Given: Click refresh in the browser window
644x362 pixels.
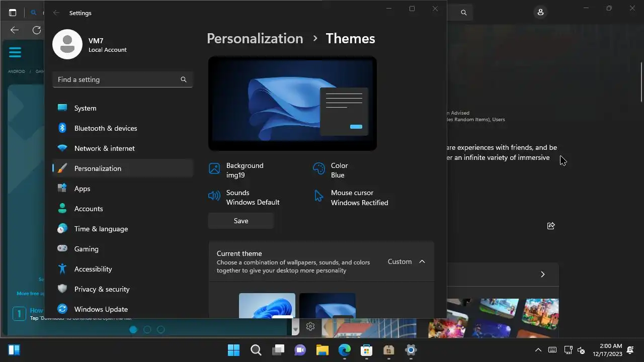Looking at the screenshot, I should click(37, 30).
